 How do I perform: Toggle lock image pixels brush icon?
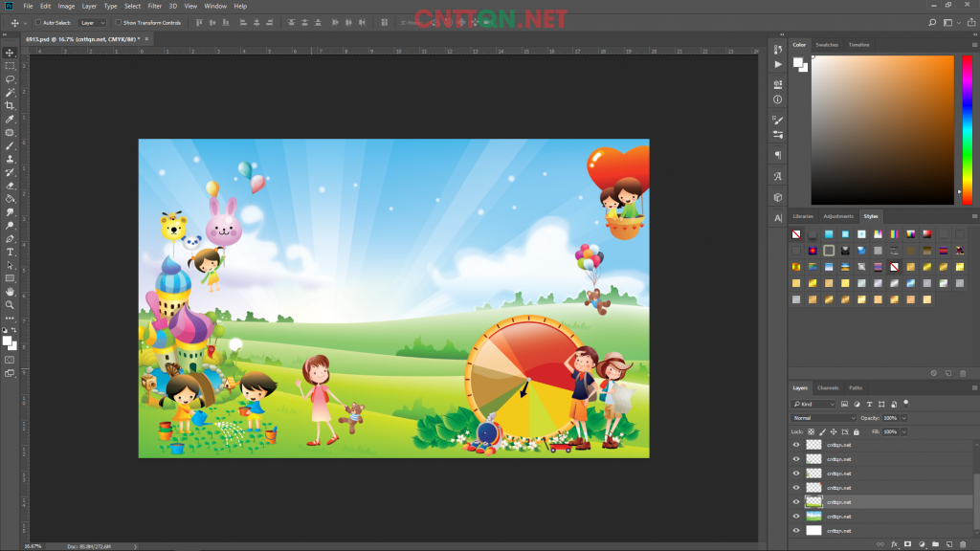[822, 431]
